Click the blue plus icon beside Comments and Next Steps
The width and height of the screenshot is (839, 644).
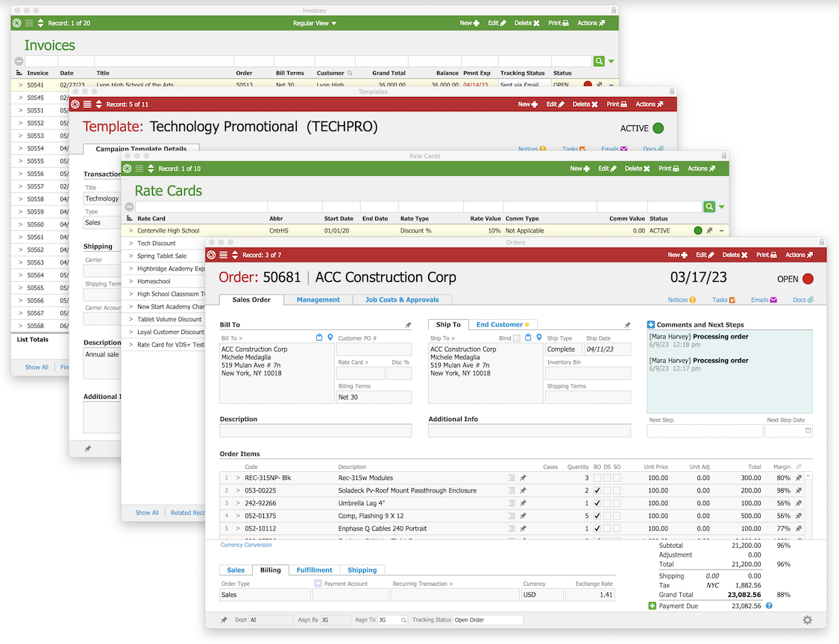650,325
